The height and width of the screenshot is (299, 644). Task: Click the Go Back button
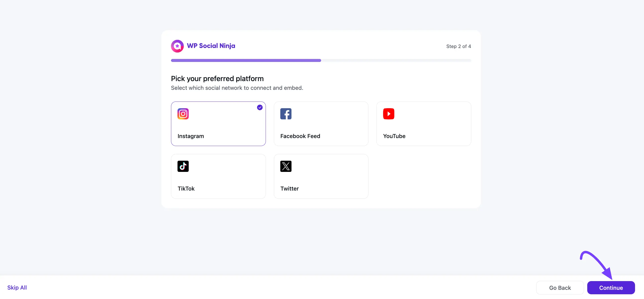coord(560,288)
